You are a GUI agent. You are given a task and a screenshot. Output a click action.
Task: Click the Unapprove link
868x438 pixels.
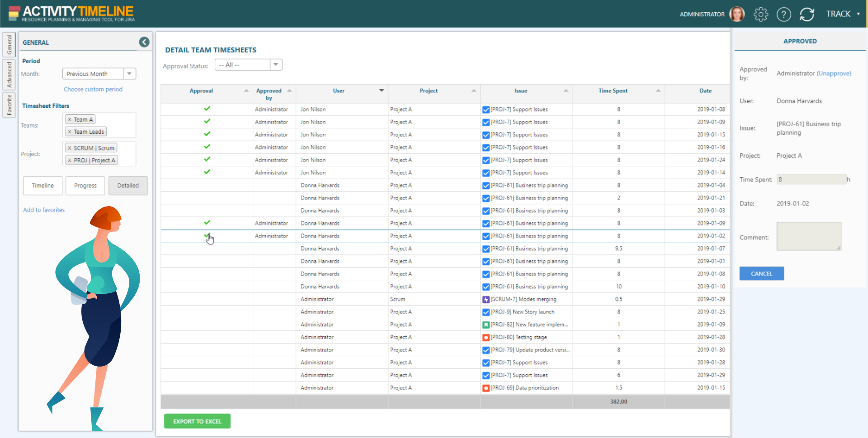[x=834, y=73]
